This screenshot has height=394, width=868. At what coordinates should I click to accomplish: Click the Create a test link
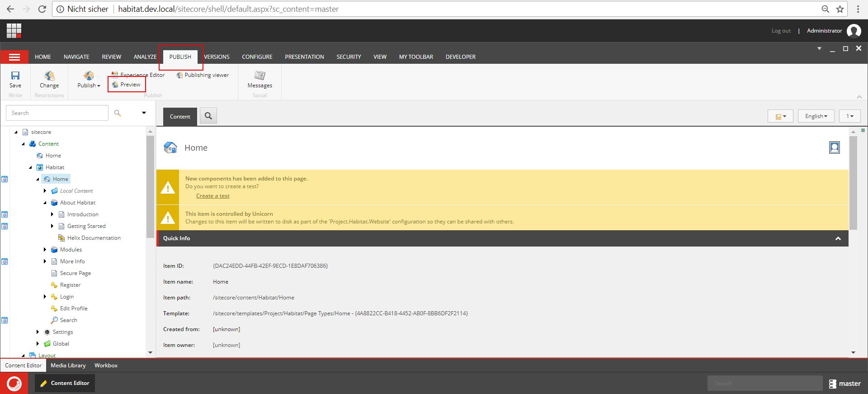(213, 196)
